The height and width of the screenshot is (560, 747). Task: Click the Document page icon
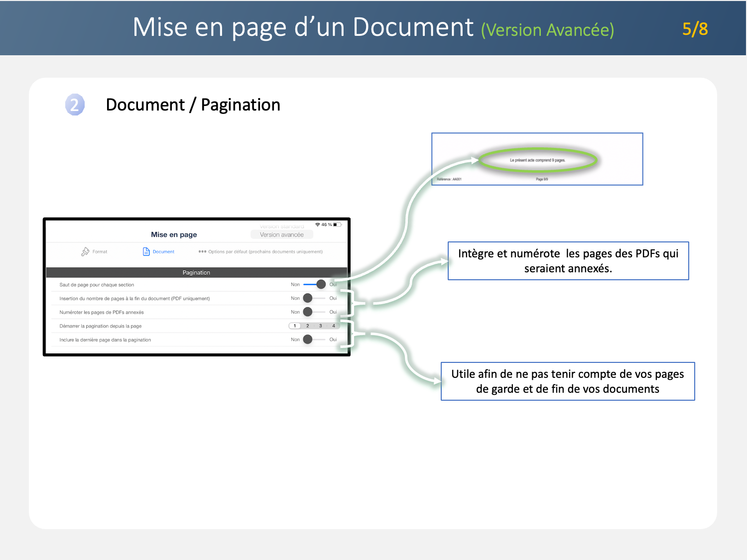tap(146, 252)
